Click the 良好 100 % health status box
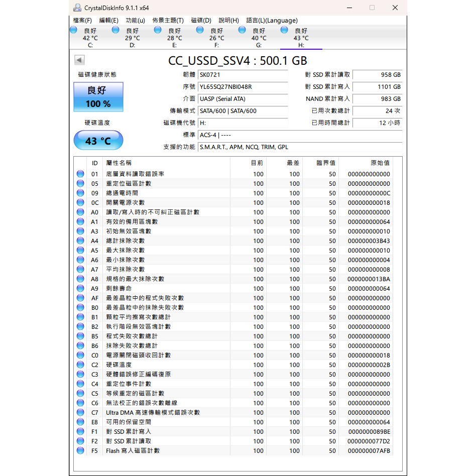Image resolution: width=476 pixels, height=476 pixels. 98,98
